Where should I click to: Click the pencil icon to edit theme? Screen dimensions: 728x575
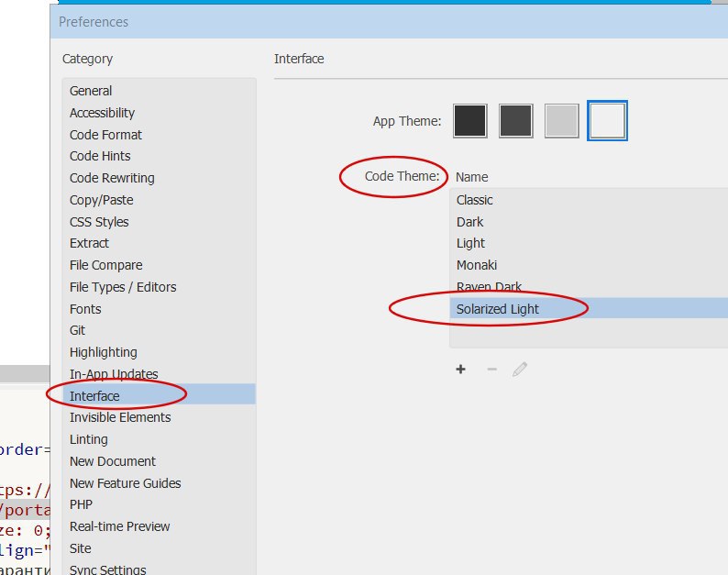pos(520,370)
